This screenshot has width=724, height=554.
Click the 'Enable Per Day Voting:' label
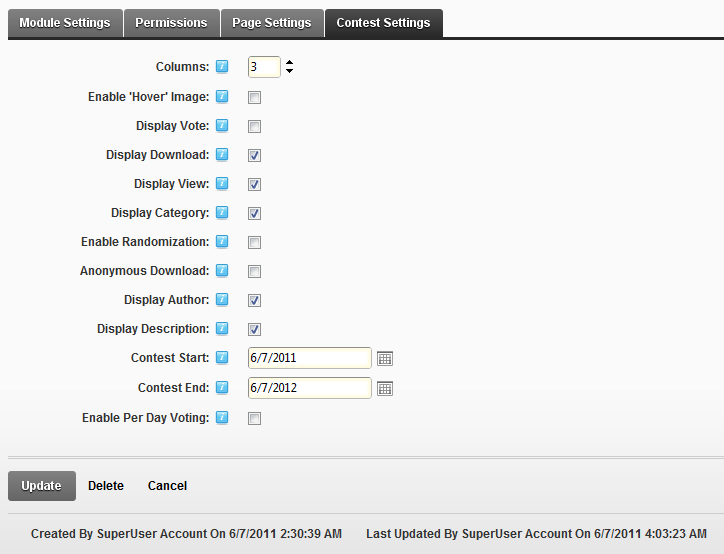pos(145,418)
